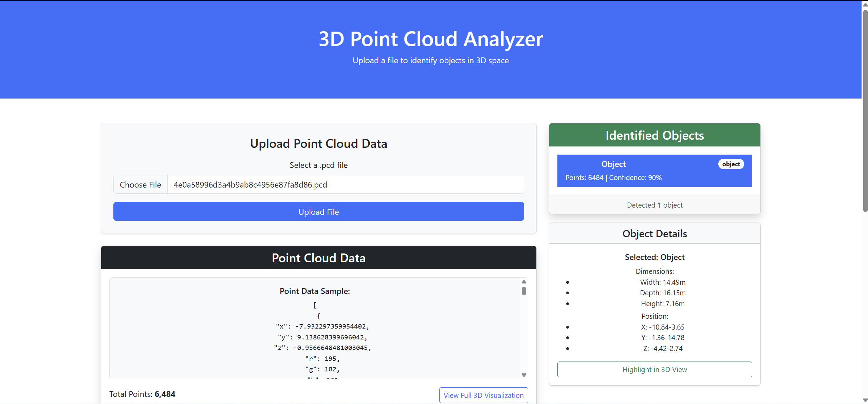Image resolution: width=868 pixels, height=404 pixels.
Task: Click the Width 14.49m dimension entry
Action: [662, 282]
